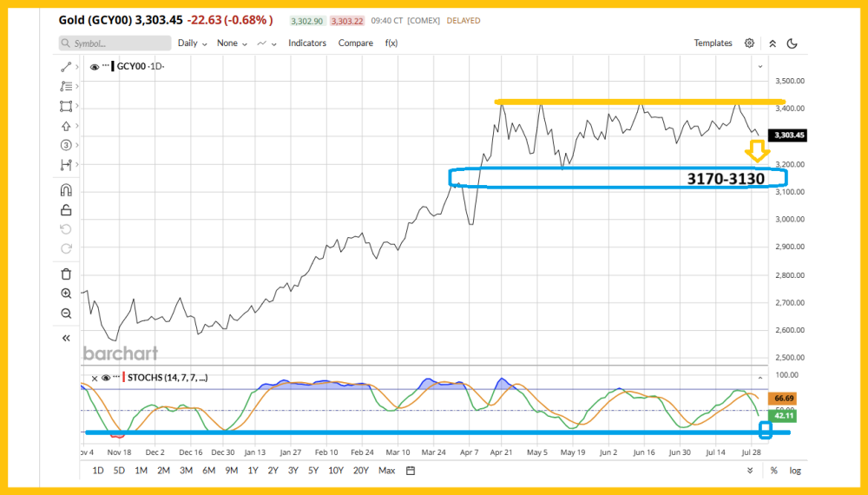Open the line chart type dropdown
868x495 pixels.
click(266, 43)
